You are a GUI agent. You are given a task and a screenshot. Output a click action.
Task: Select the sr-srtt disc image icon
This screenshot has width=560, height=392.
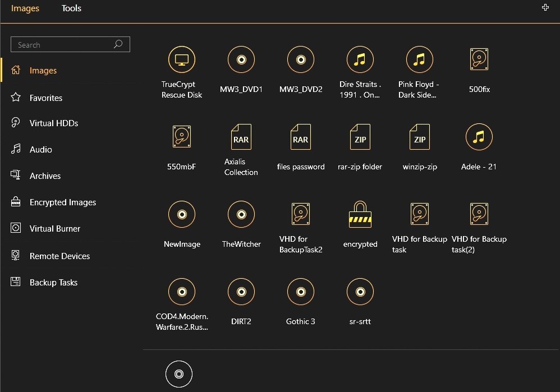click(360, 292)
